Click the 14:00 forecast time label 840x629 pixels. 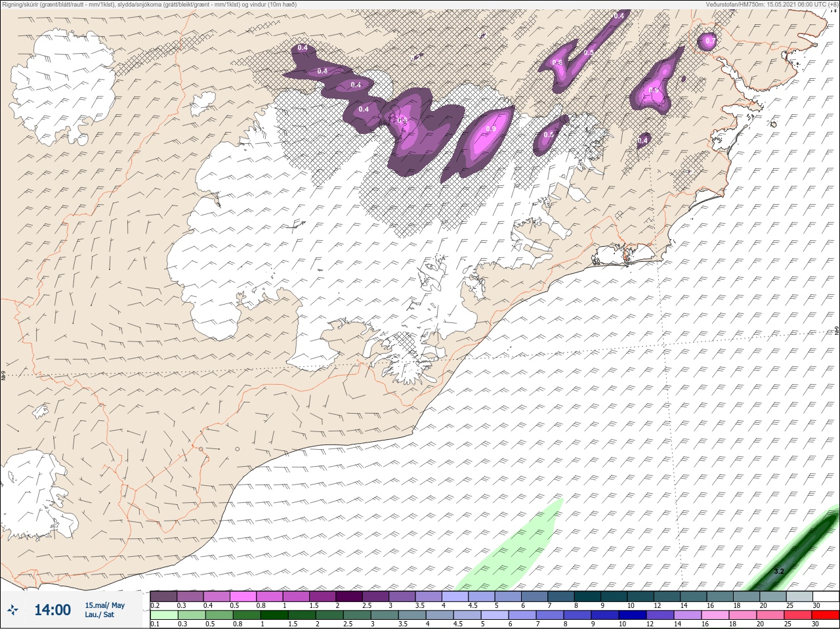pyautogui.click(x=52, y=611)
